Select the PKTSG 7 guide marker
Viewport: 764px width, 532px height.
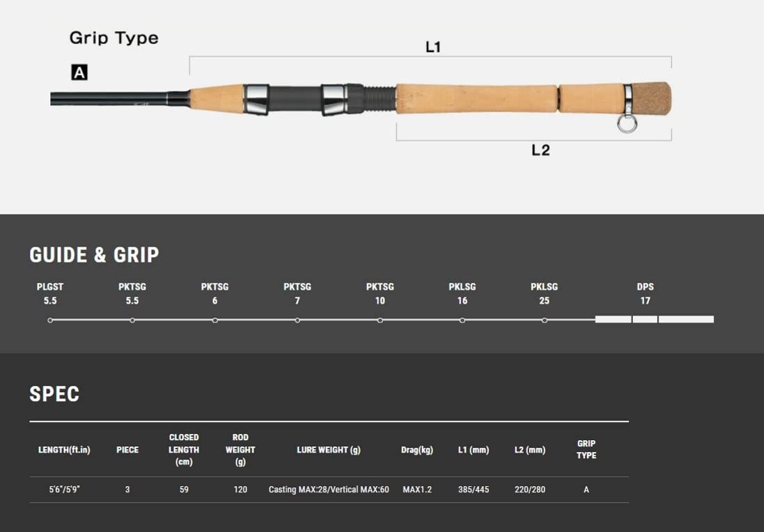(x=297, y=320)
